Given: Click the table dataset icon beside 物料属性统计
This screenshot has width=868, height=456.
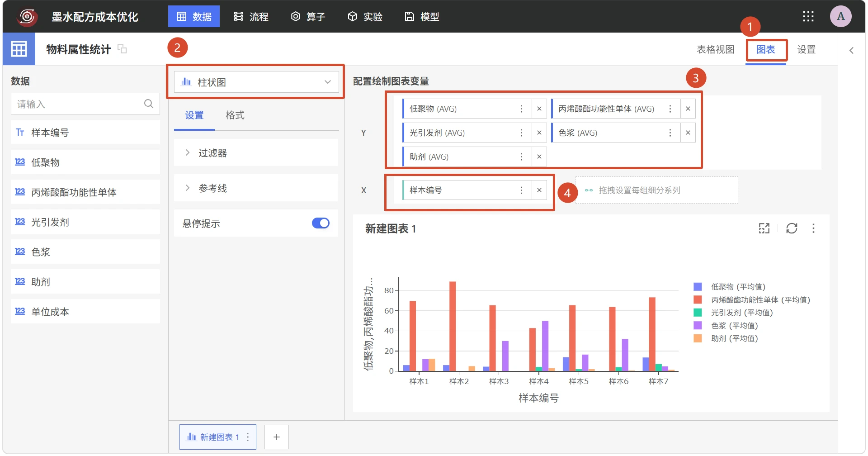Looking at the screenshot, I should coord(19,49).
